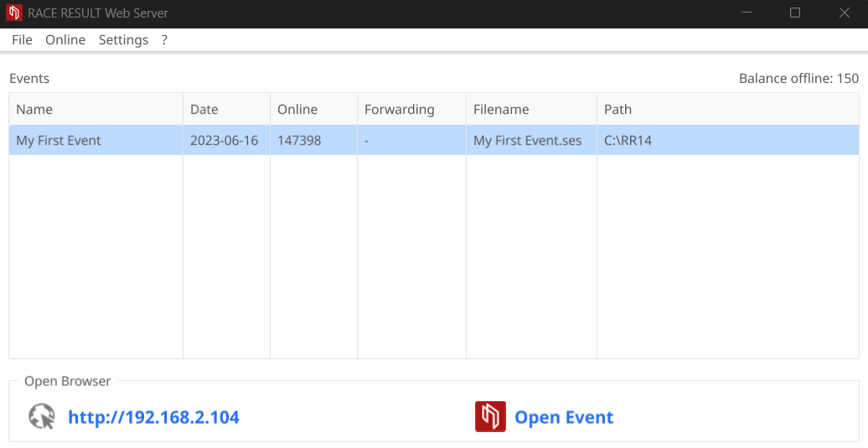
Task: Click the Open Event link
Action: pos(564,417)
